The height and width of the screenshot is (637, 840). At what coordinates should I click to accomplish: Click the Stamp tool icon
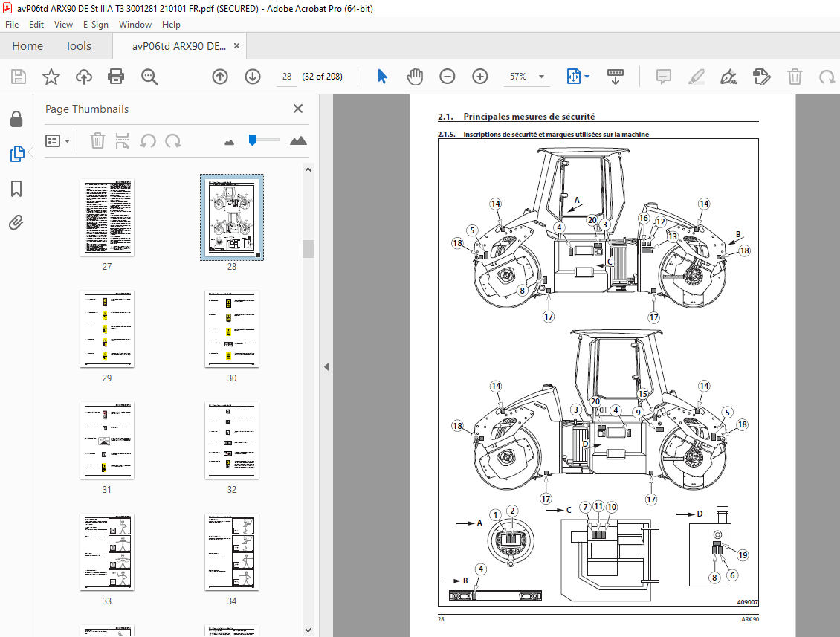[x=761, y=77]
